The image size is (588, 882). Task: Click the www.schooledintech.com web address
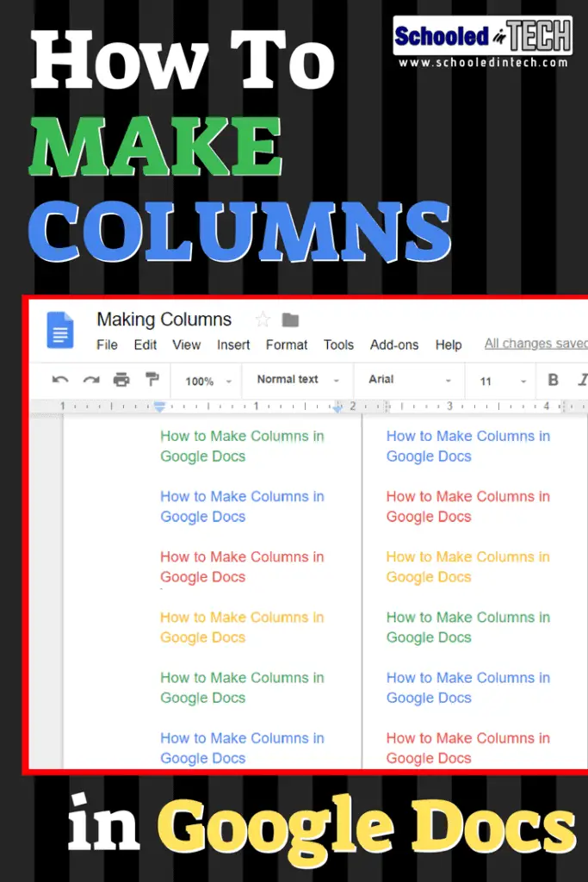483,62
